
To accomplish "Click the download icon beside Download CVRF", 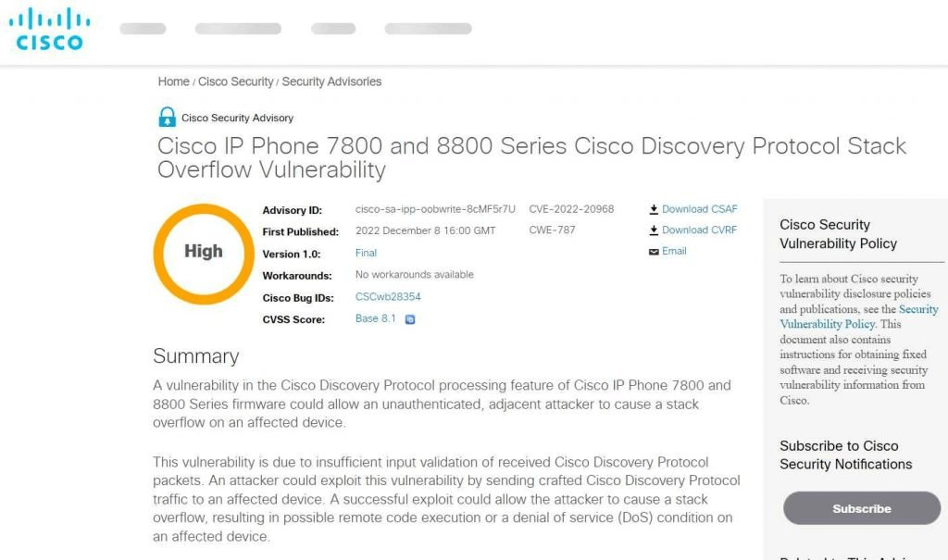I will click(655, 230).
